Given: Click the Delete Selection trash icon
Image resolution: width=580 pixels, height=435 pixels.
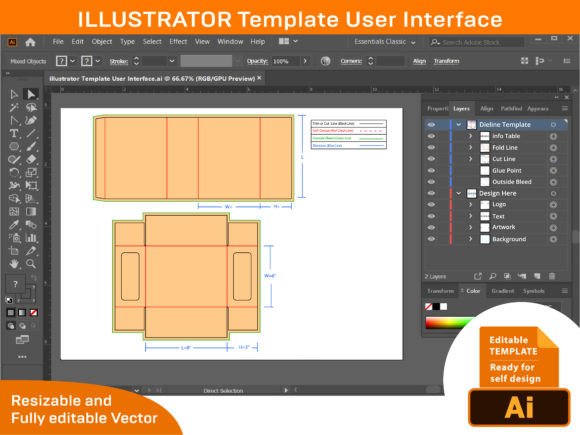Looking at the screenshot, I should 552,276.
